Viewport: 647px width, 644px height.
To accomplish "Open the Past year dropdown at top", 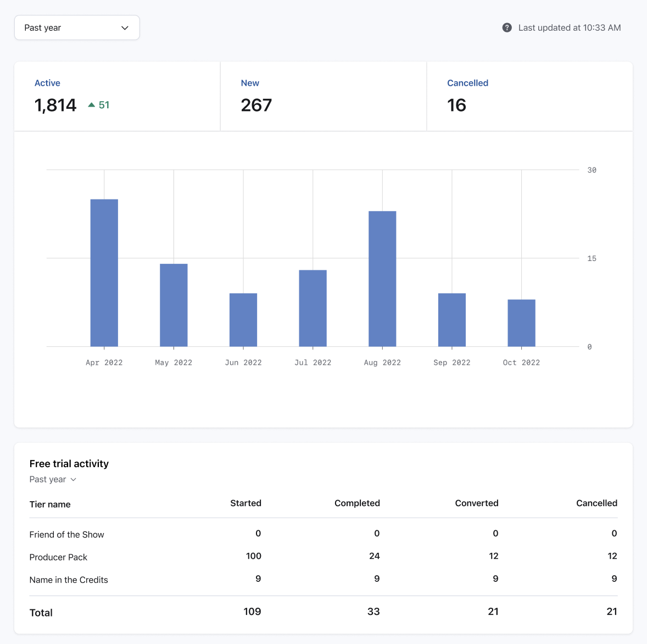I will [77, 27].
